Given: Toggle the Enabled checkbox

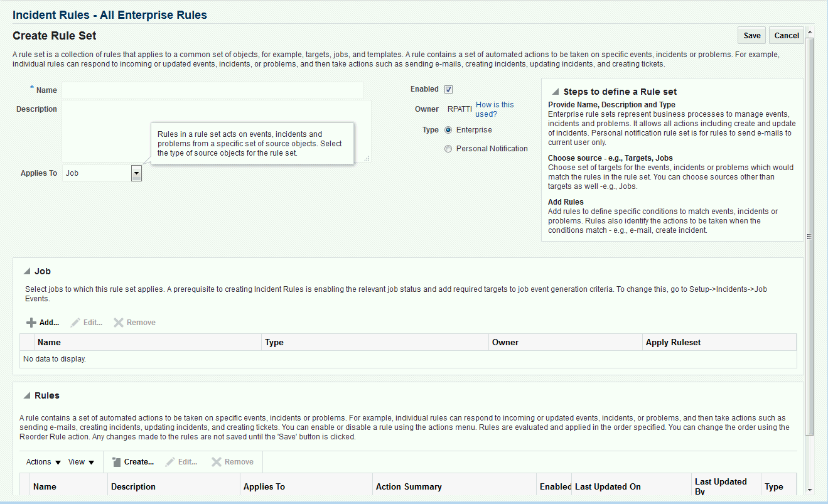Looking at the screenshot, I should 448,89.
